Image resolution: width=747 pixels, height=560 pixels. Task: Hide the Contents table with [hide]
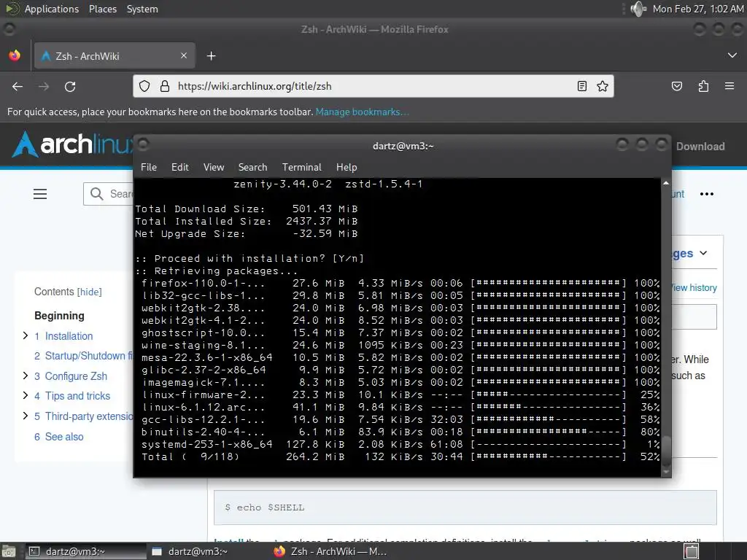(x=90, y=292)
